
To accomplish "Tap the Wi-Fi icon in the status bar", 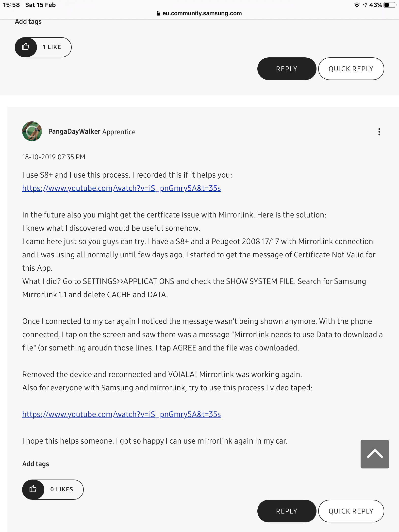I will coord(356,5).
